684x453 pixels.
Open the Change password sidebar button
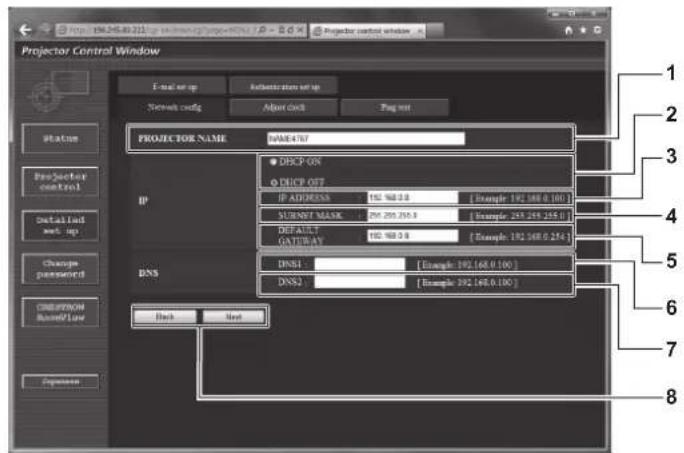click(60, 269)
